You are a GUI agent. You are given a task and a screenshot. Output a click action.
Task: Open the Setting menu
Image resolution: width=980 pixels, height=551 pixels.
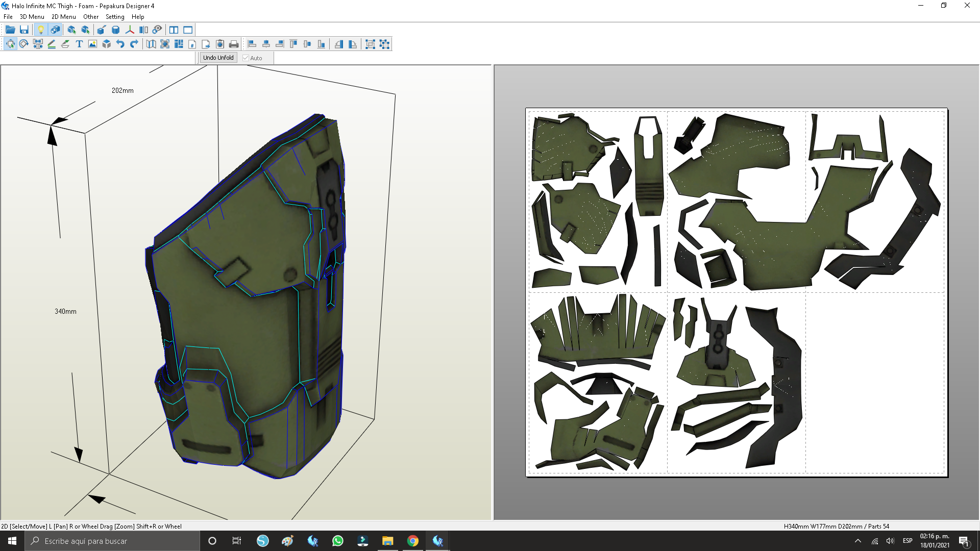click(x=115, y=17)
